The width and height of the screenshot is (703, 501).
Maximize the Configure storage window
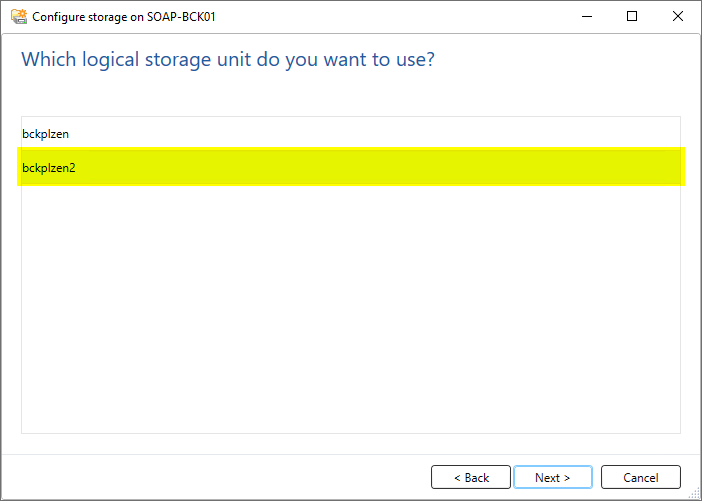click(x=632, y=17)
